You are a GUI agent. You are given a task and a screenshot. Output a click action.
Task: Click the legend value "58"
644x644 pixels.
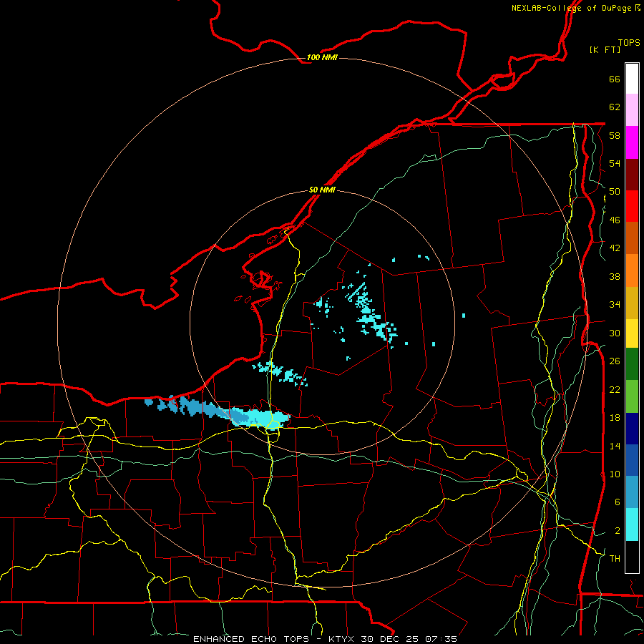(x=615, y=135)
